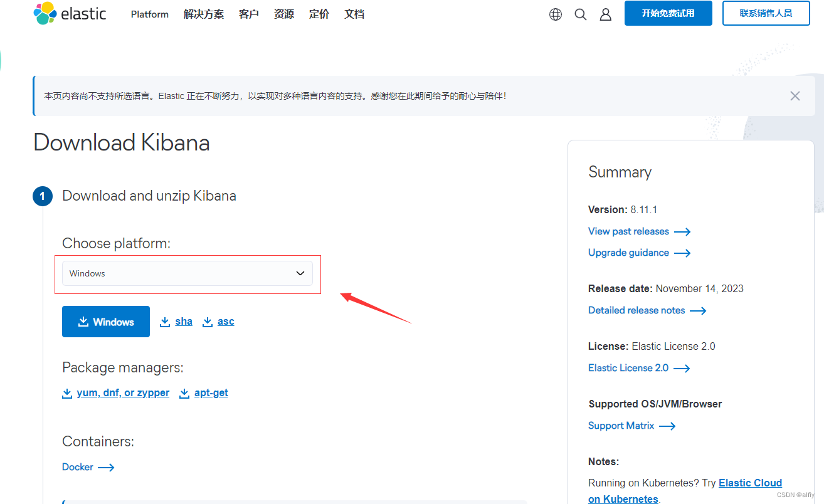Click the arrow beside Detailed release notes

[698, 311]
